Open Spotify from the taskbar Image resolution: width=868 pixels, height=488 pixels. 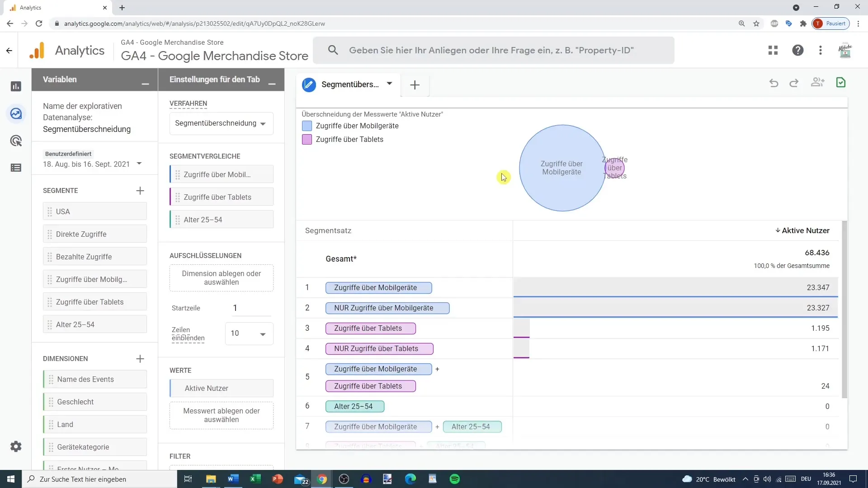(x=455, y=479)
